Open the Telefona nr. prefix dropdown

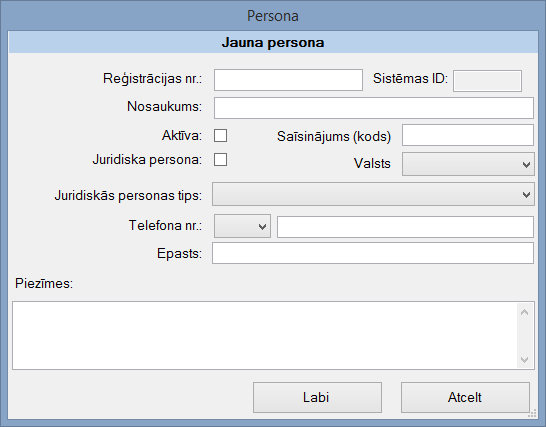click(x=242, y=226)
